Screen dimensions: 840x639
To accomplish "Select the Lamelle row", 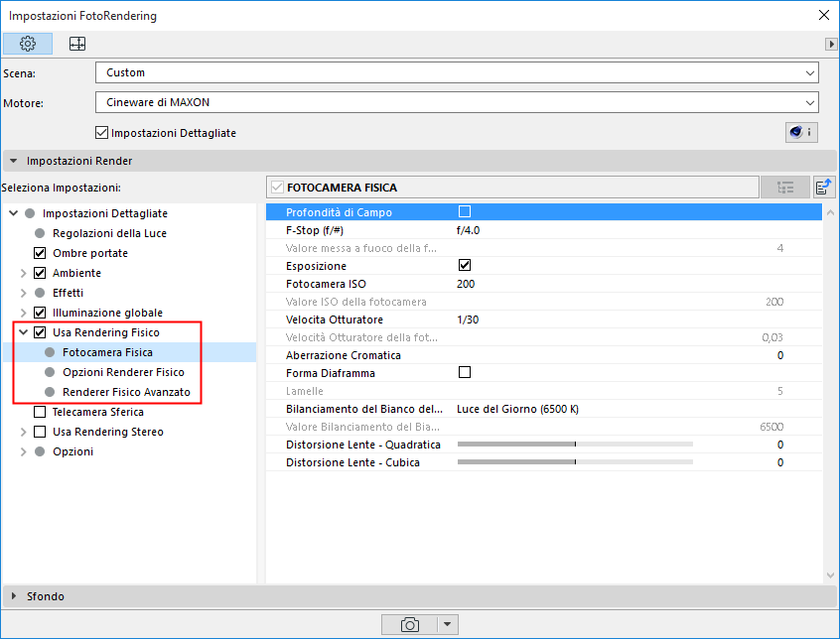I will pos(544,391).
